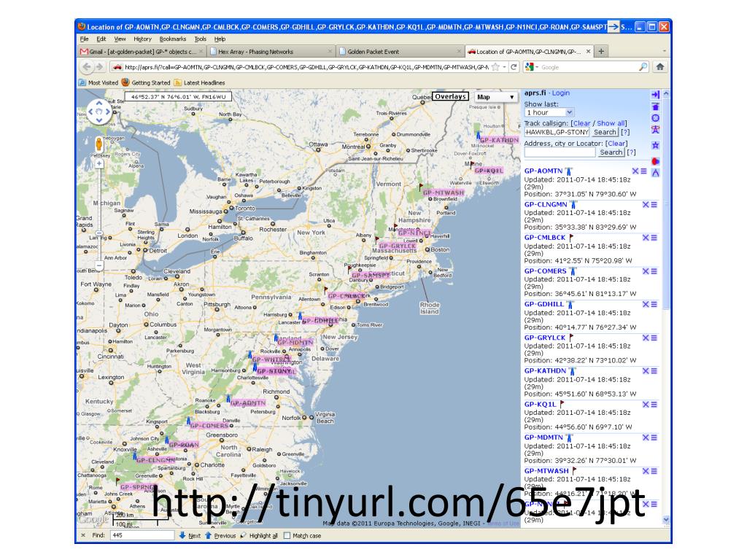This screenshot has height=560, width=747.
Task: Open the Map type dropdown
Action: coord(495,97)
